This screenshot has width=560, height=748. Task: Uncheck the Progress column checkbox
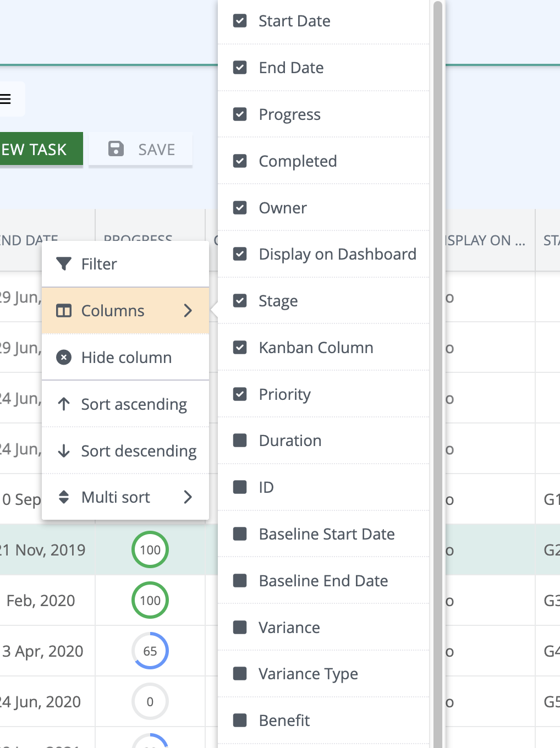(240, 114)
